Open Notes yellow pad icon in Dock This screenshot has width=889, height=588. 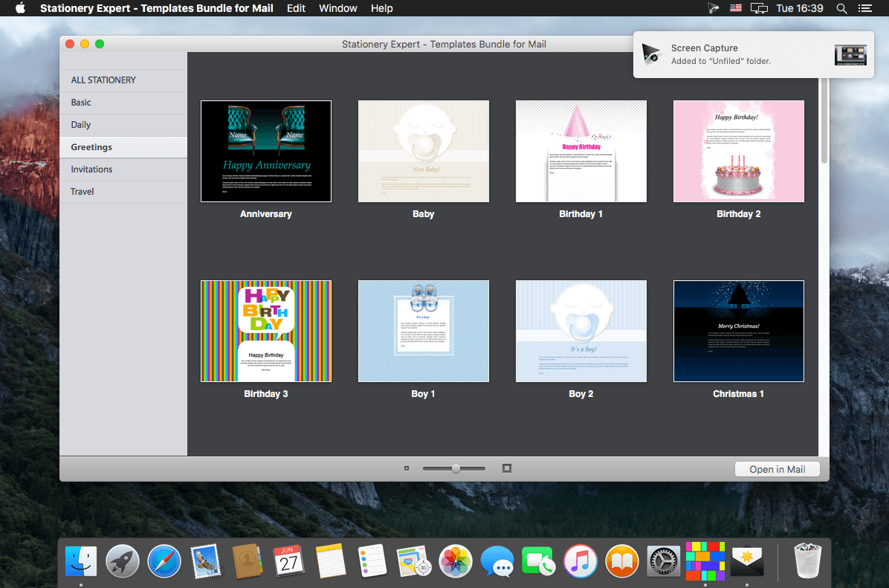pos(331,561)
